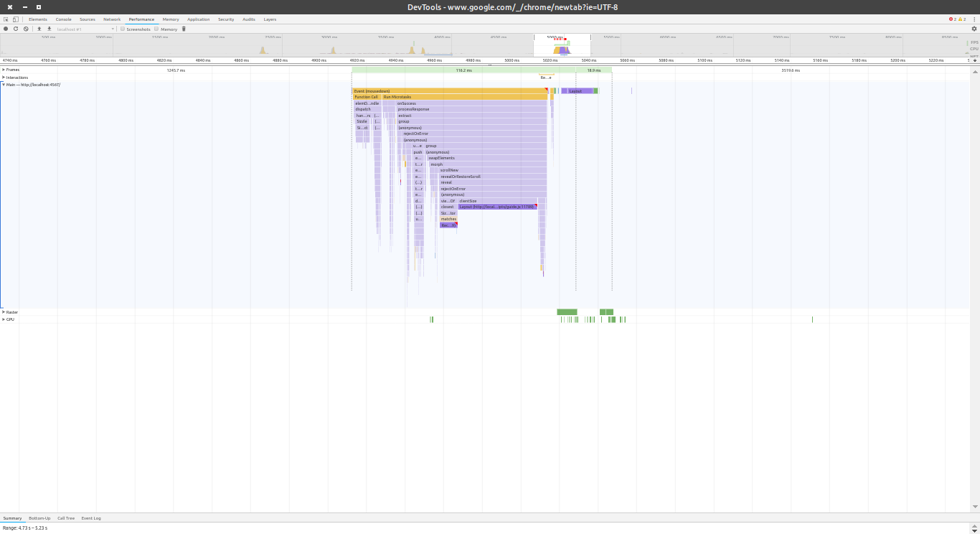
Task: Open the Call Tree tab
Action: point(65,518)
